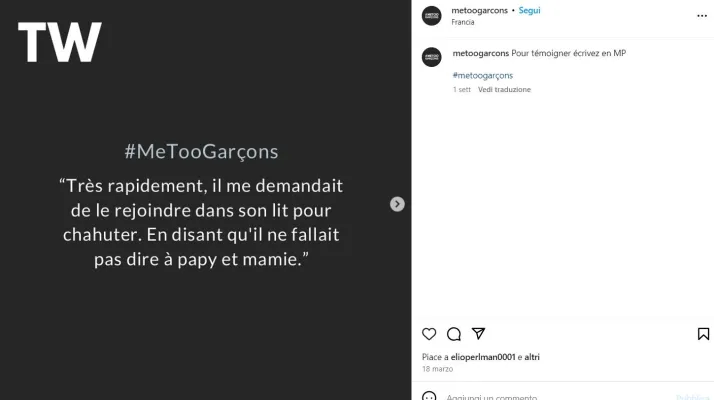The height and width of the screenshot is (400, 714).
Task: Click the metoogarcons avatar beside the caption
Action: 431,57
